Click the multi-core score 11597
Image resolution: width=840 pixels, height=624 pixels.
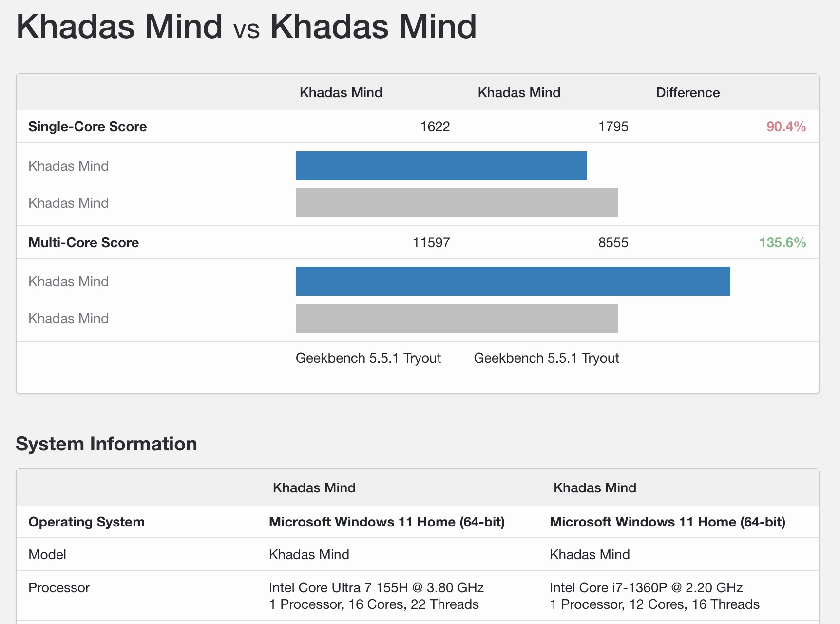click(x=431, y=243)
